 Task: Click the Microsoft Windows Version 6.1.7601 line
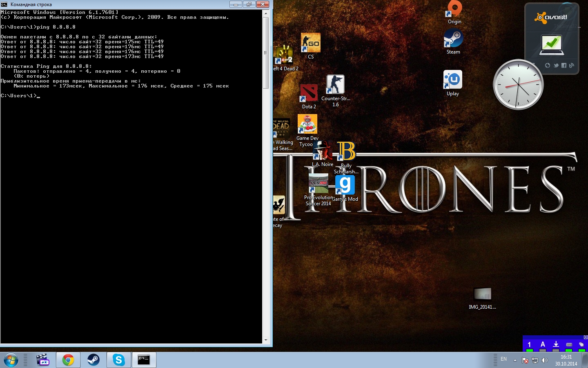[60, 12]
